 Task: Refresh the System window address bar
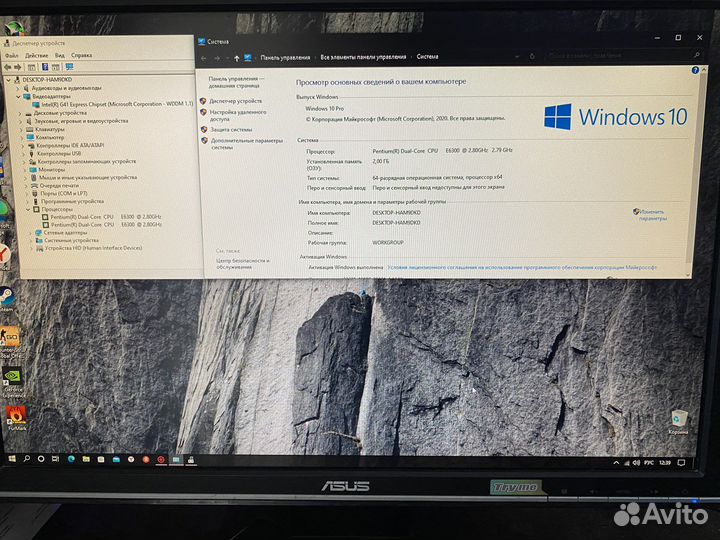(532, 56)
